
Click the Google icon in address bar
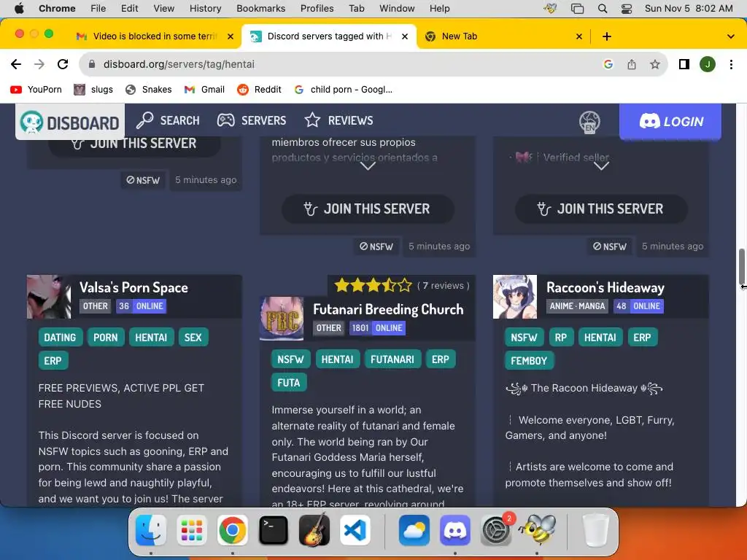coord(608,64)
